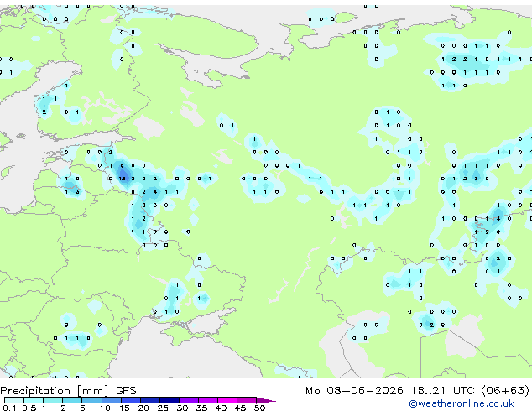Click the '0.1' legend scale label
The height and width of the screenshot is (411, 532).
(9, 408)
